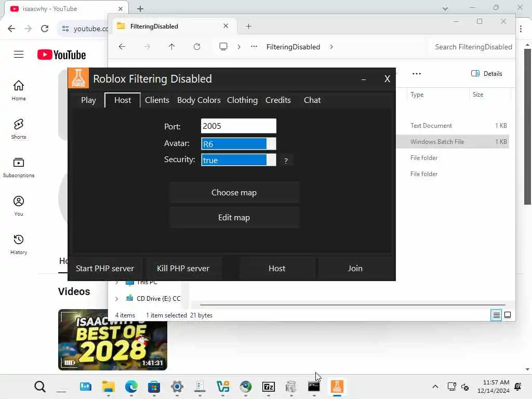Open the YouTube hamburger guide menu

point(19,54)
